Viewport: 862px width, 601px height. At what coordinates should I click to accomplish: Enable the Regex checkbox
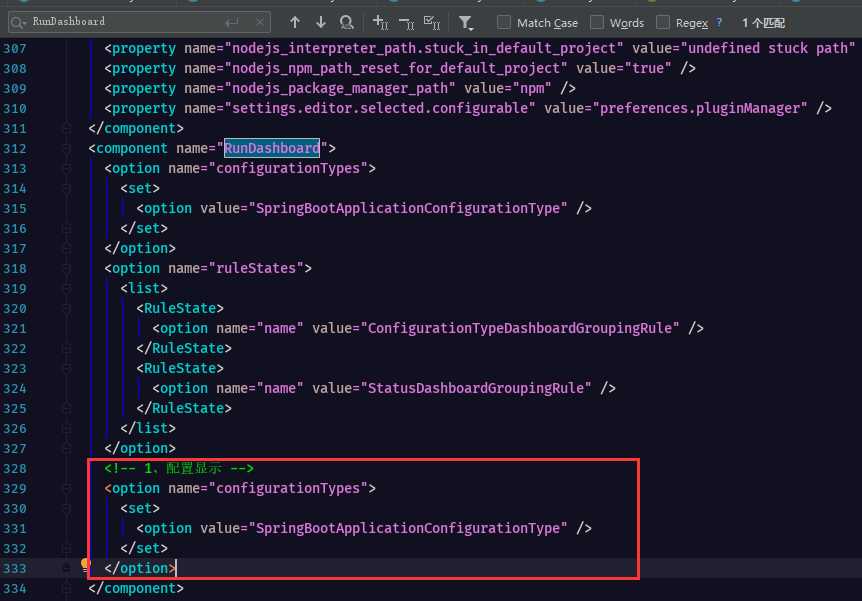click(663, 23)
